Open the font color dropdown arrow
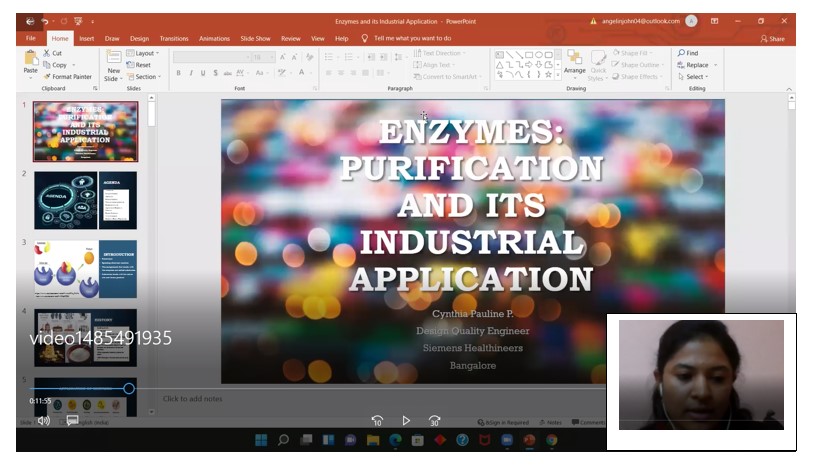816x468 pixels. click(310, 73)
